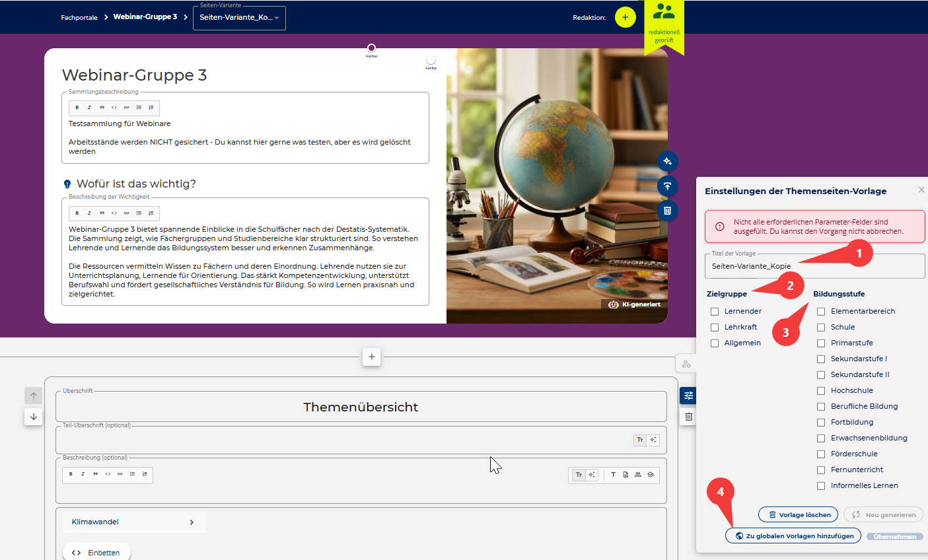This screenshot has width=928, height=560.
Task: Click the AI sparkle icon in the Teil-Überschrift field
Action: point(653,440)
